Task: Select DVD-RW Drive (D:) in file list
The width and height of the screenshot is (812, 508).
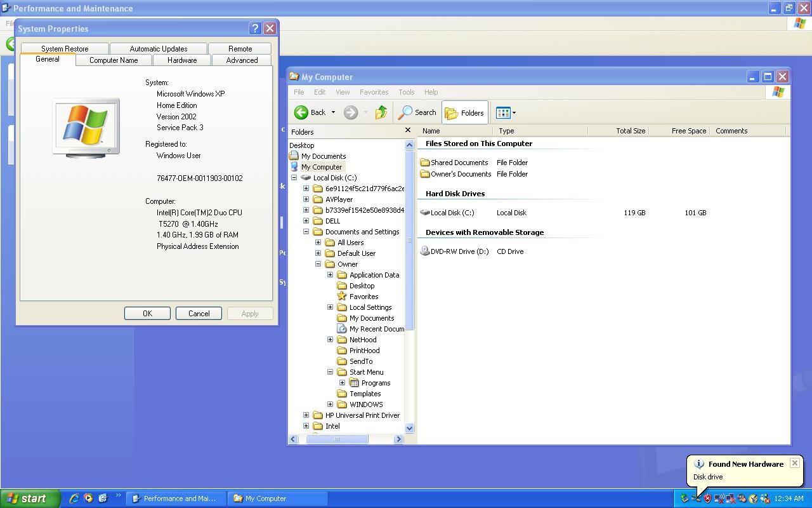Action: coord(454,251)
